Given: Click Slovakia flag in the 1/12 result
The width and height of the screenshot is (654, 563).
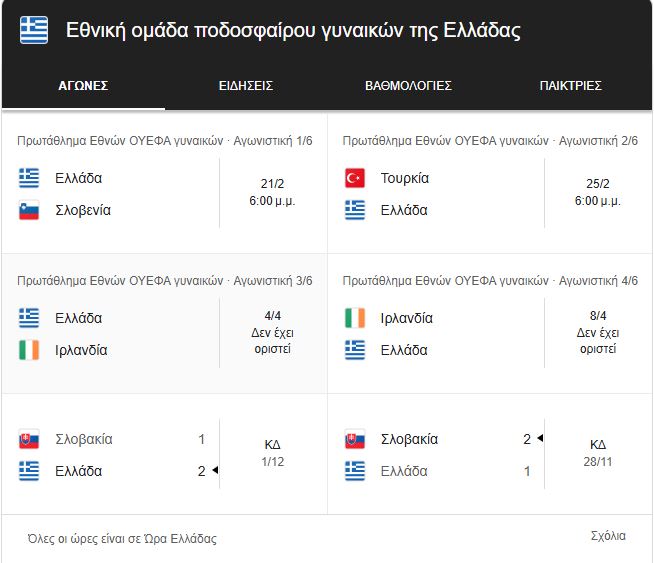Looking at the screenshot, I should [x=29, y=439].
